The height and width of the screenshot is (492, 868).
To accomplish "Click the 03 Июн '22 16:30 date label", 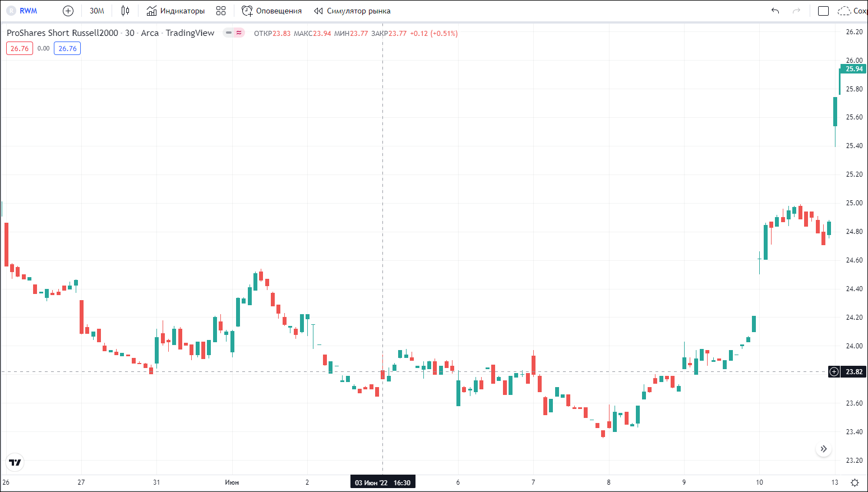I will click(382, 482).
